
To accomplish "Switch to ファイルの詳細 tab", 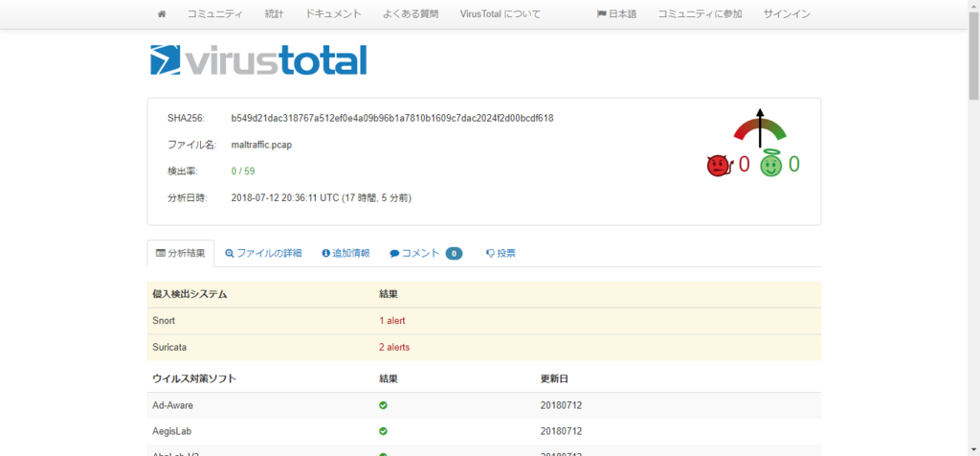I will (264, 253).
